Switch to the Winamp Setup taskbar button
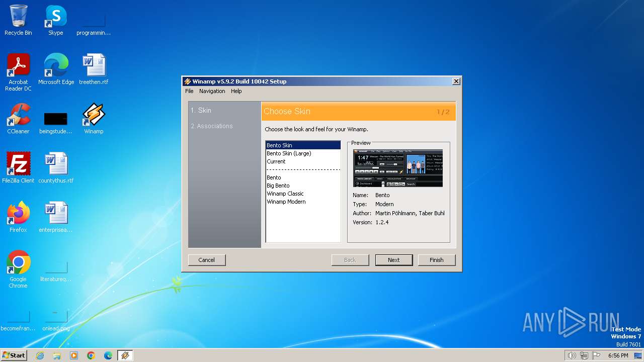Image resolution: width=644 pixels, height=362 pixels. tap(125, 355)
